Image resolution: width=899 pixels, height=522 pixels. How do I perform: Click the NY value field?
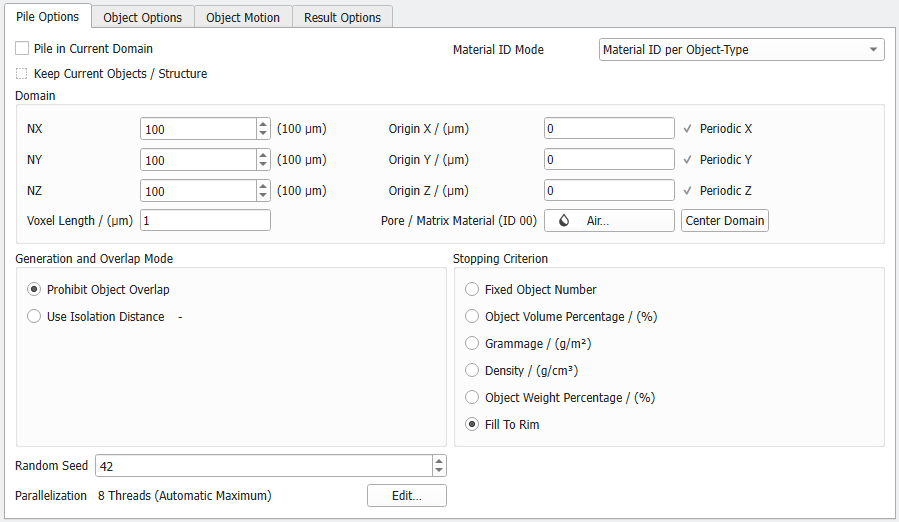pyautogui.click(x=198, y=160)
